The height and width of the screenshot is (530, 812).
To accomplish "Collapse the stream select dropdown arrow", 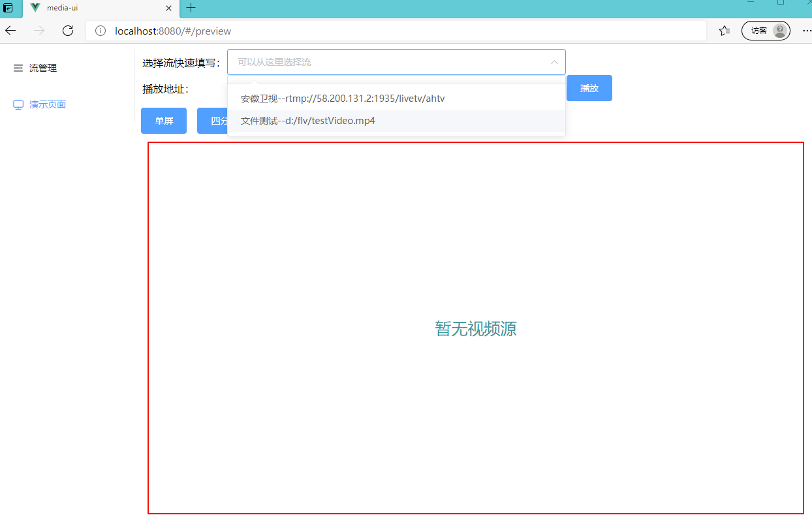I will 554,62.
